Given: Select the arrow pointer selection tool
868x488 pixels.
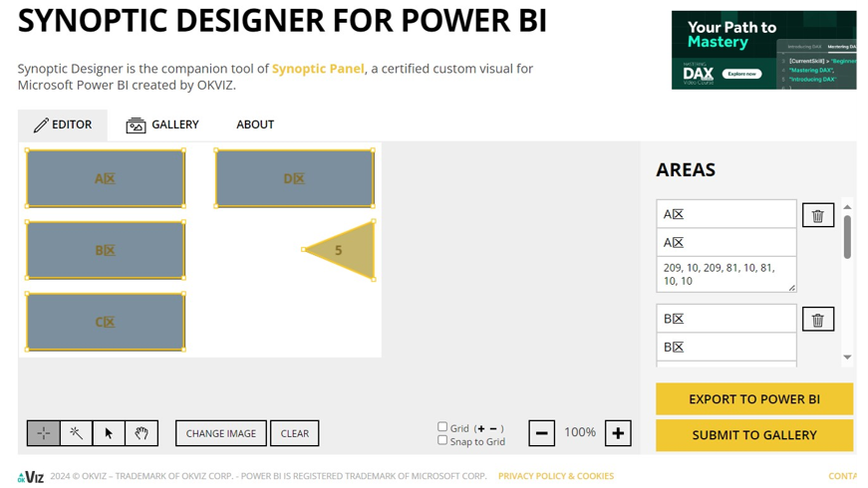Looking at the screenshot, I should point(109,433).
